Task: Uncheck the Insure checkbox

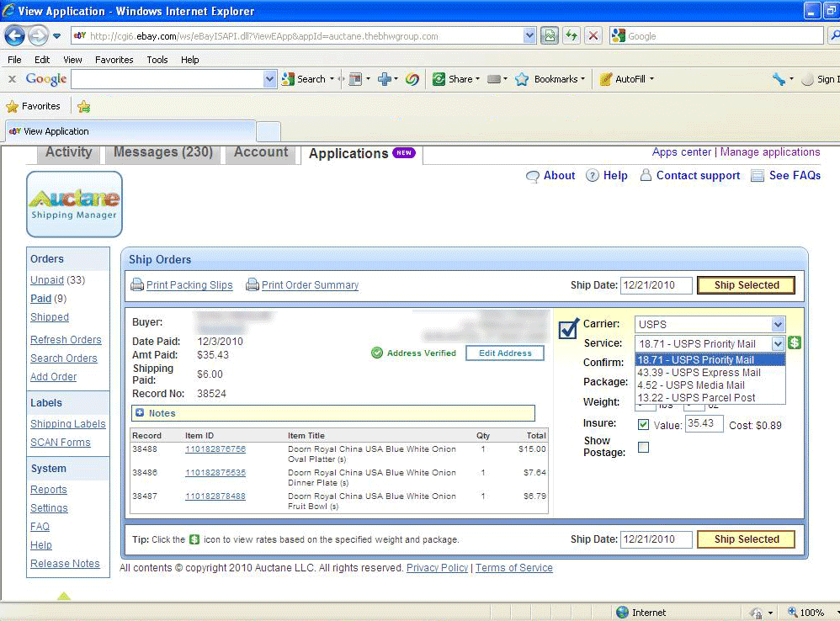Action: (643, 425)
